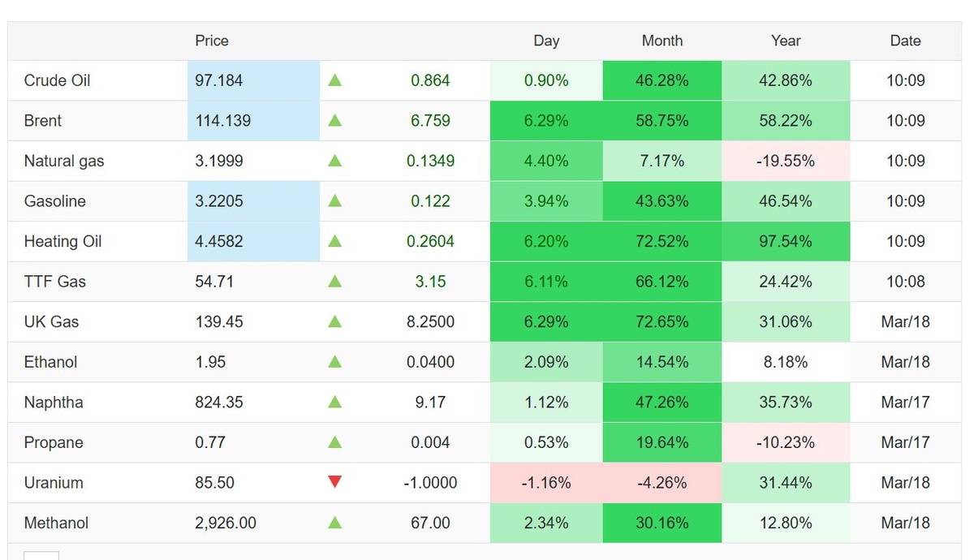
Task: Open the UK Gas commodity link
Action: 51,321
